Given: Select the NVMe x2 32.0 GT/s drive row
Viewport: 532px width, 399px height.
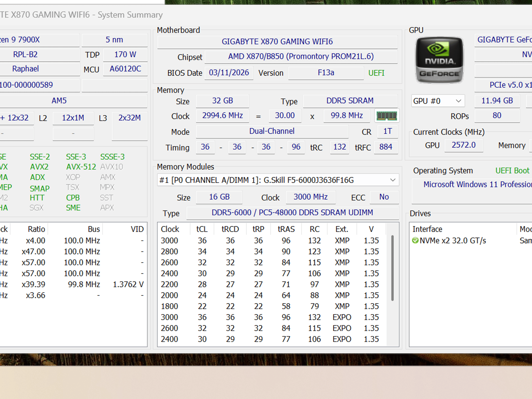Looking at the screenshot, I should [x=471, y=241].
